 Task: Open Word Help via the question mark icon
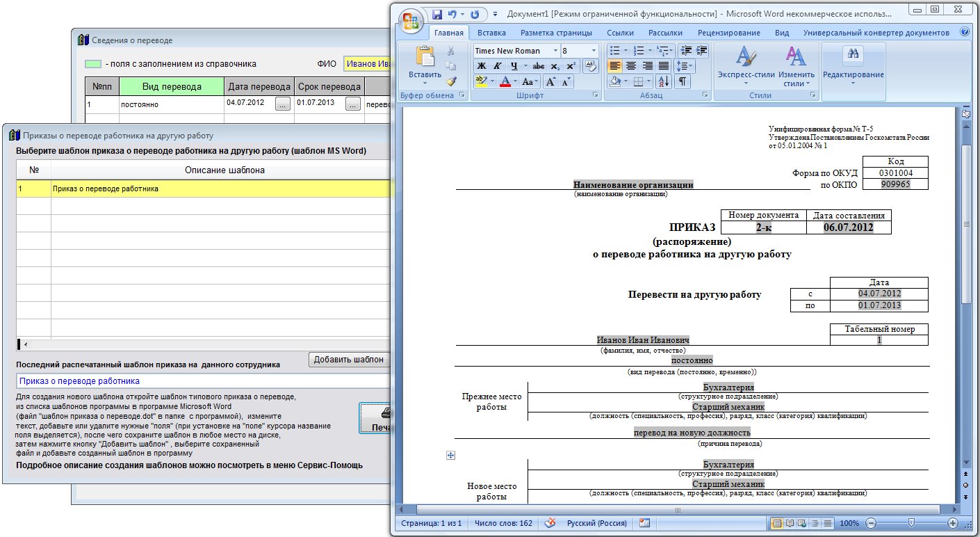point(965,32)
